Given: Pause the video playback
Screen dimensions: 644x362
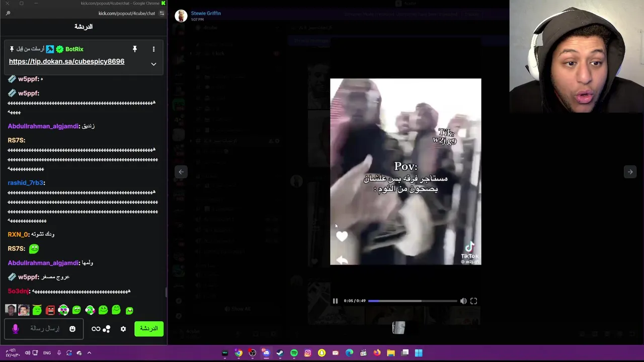Looking at the screenshot, I should [x=335, y=301].
